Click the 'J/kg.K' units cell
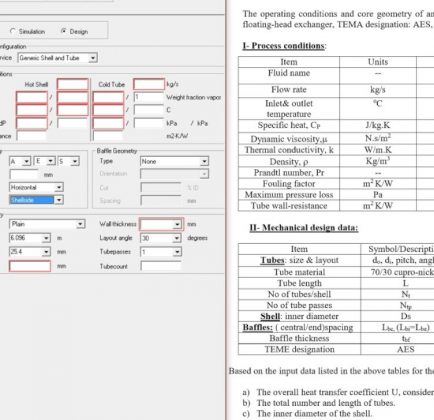 click(x=378, y=125)
